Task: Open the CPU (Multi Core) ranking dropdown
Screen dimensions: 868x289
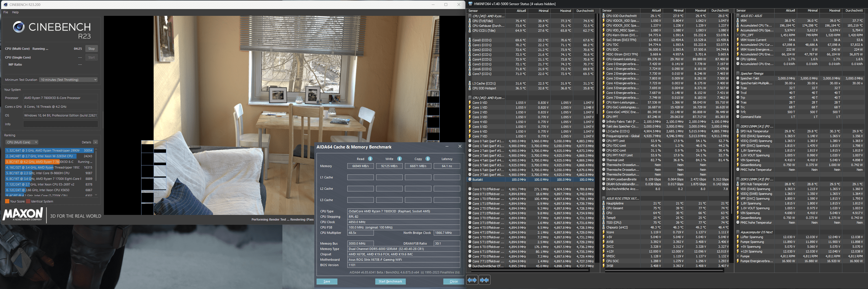Action: (x=22, y=142)
